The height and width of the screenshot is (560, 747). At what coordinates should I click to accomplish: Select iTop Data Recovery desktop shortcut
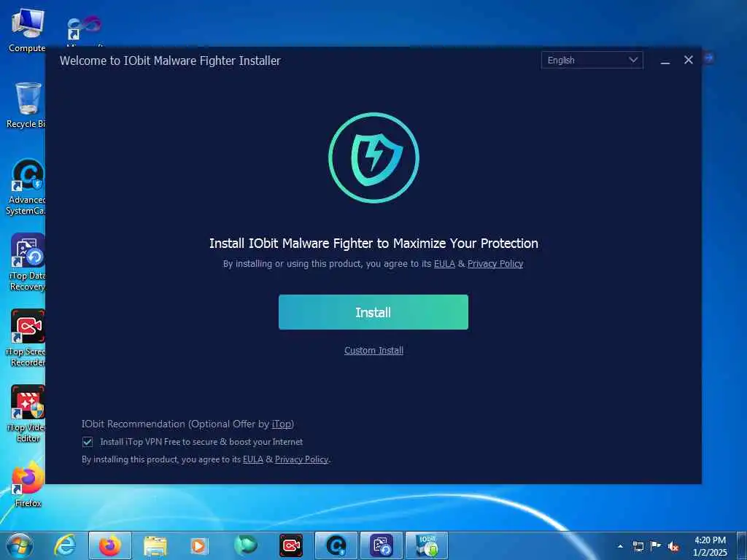tap(27, 262)
